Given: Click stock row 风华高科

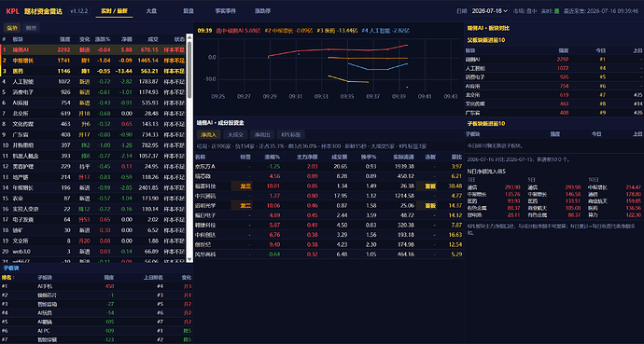Looking at the screenshot, I should (x=329, y=255).
